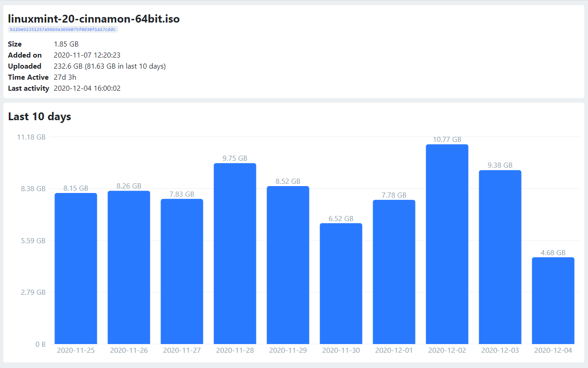Click the Uploaded label
This screenshot has height=368, width=588.
coord(24,66)
